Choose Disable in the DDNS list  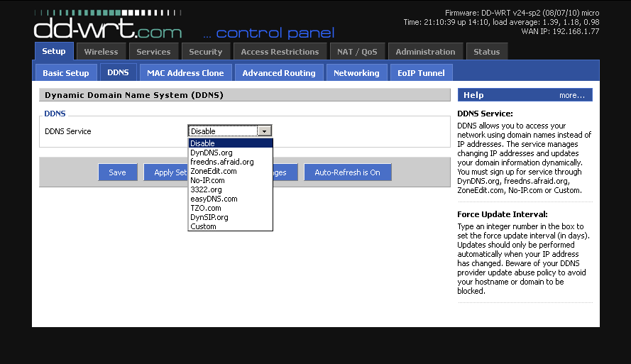click(x=230, y=143)
